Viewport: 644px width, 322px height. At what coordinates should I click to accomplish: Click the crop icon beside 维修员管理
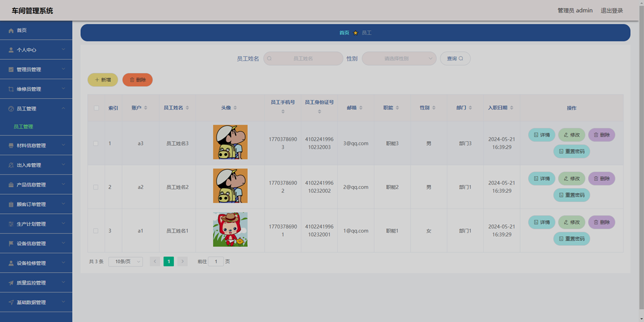[x=11, y=89]
